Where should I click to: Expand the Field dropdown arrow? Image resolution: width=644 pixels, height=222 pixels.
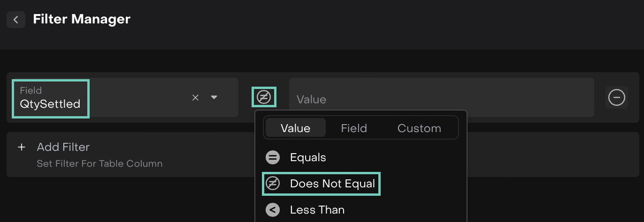pyautogui.click(x=214, y=97)
